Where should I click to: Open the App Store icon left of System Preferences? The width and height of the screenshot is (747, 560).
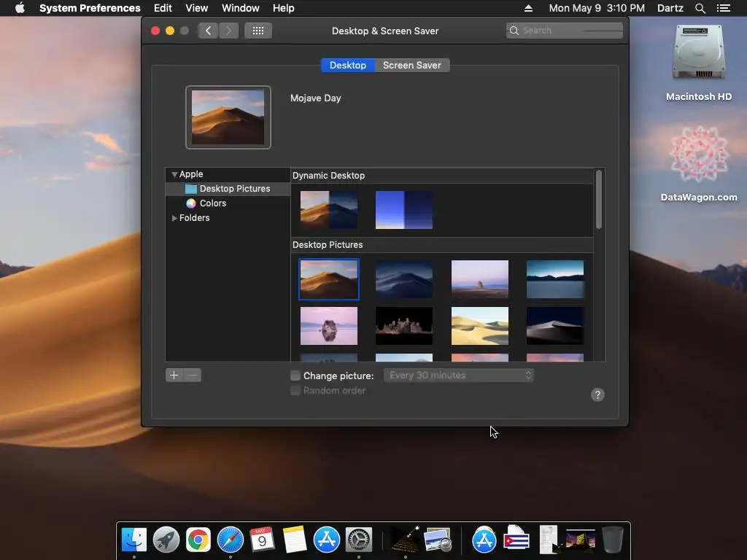(x=326, y=540)
